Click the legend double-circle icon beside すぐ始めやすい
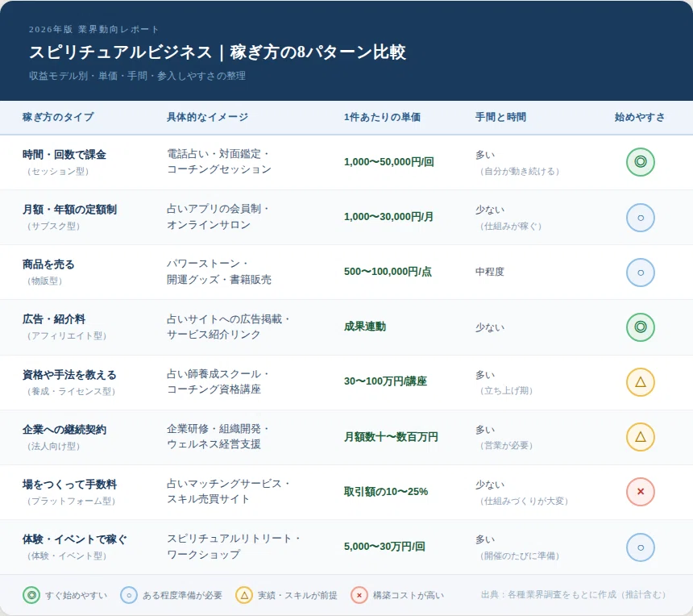Viewport: 693px width, 616px height. (x=31, y=595)
